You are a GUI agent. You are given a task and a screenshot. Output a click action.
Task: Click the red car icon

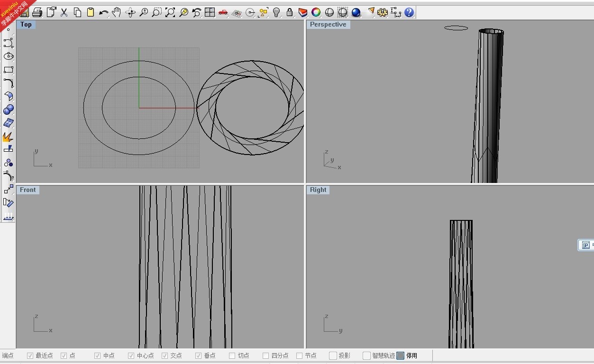coord(223,13)
